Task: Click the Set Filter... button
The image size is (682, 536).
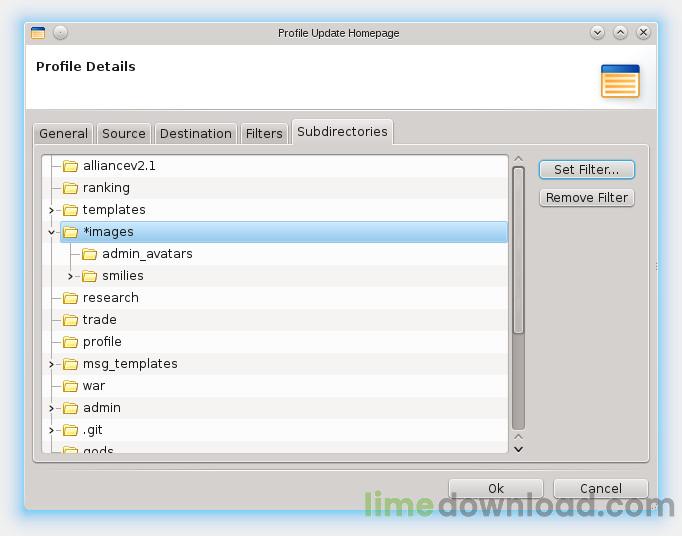Action: [587, 169]
